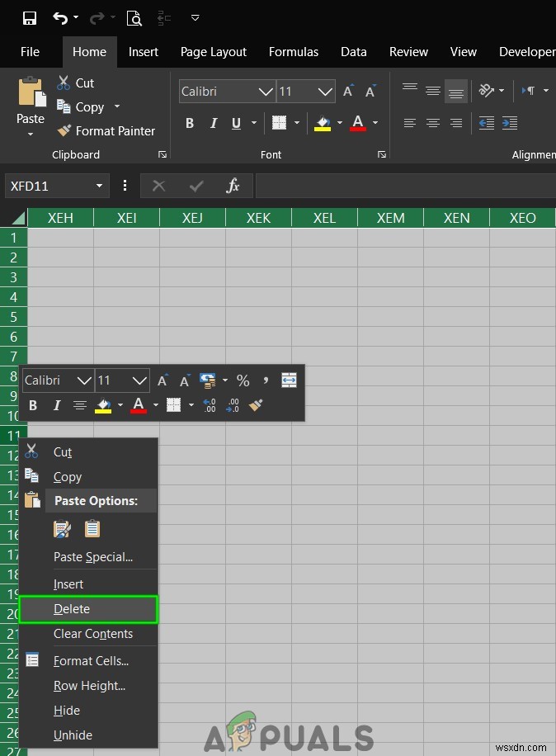The height and width of the screenshot is (756, 556).
Task: Select column header XEK
Action: [259, 218]
